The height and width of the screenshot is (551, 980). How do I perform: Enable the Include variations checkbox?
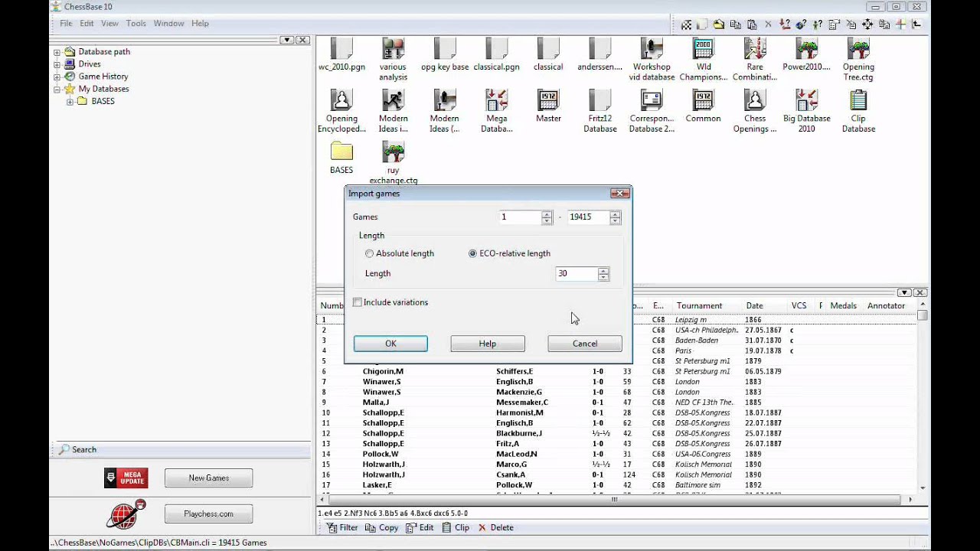(358, 302)
